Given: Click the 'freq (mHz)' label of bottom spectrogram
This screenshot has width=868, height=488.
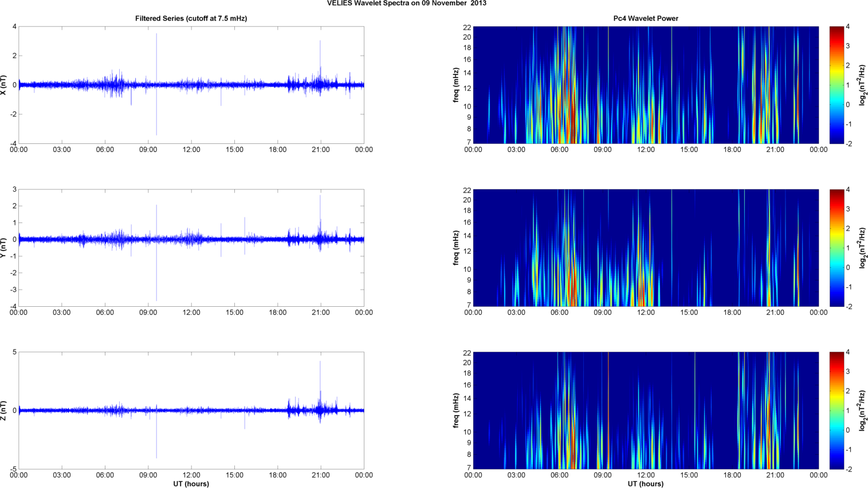Looking at the screenshot, I should (456, 411).
